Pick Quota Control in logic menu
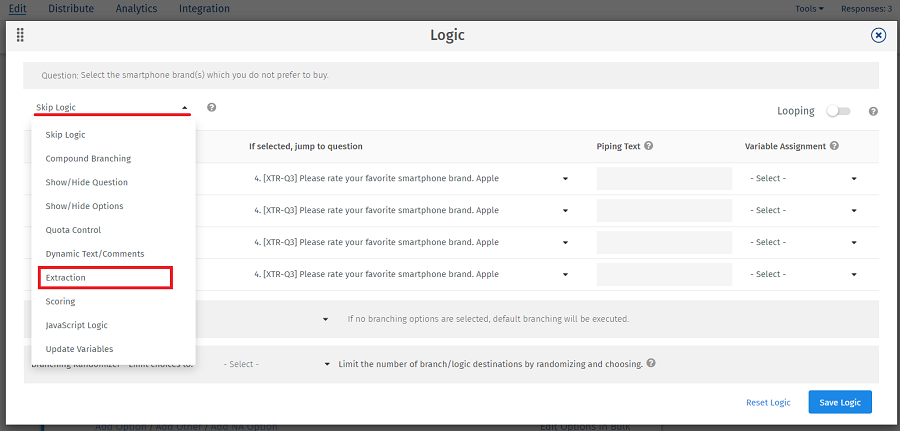 click(73, 230)
